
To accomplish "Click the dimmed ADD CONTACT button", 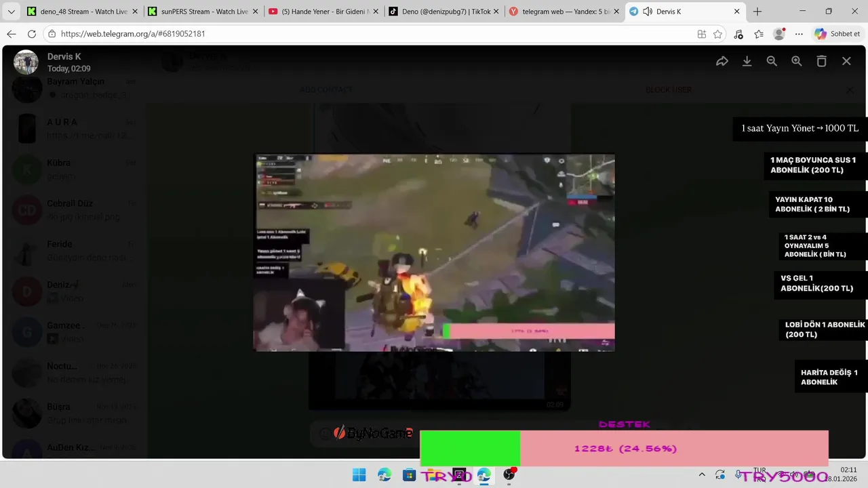I will coord(326,89).
